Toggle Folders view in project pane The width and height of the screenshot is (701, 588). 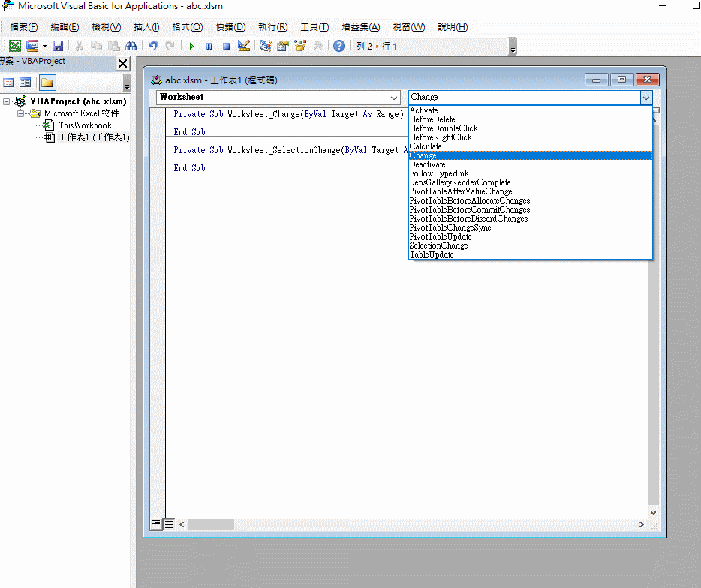(47, 83)
